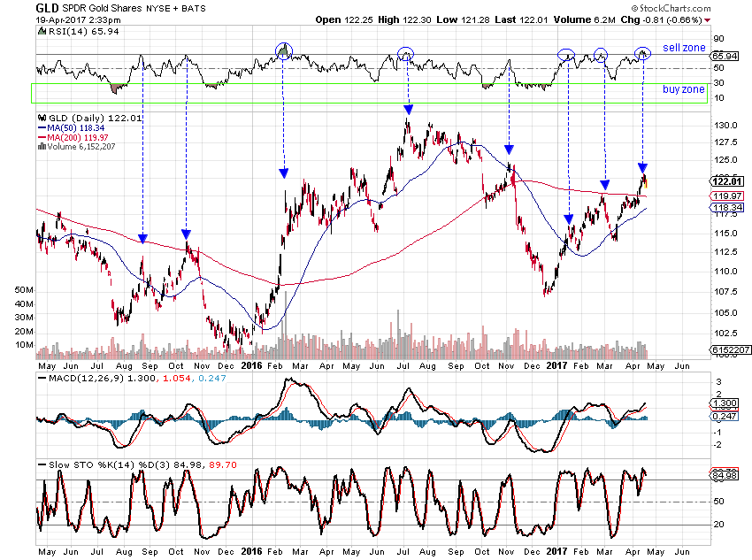
Task: Click the 'buy zone' annotation label
Action: pos(683,89)
